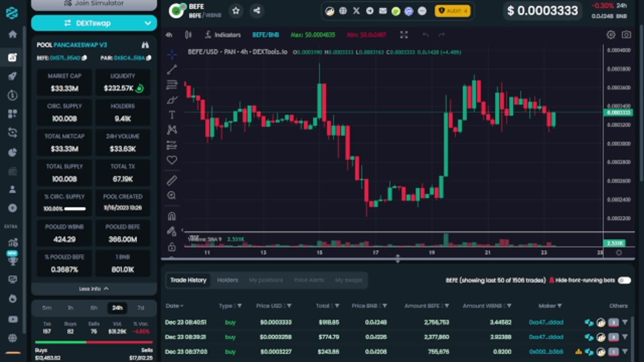Viewport: 644px width, 362px height.
Task: Open the rocket icon in the sidebar
Action: point(13,76)
